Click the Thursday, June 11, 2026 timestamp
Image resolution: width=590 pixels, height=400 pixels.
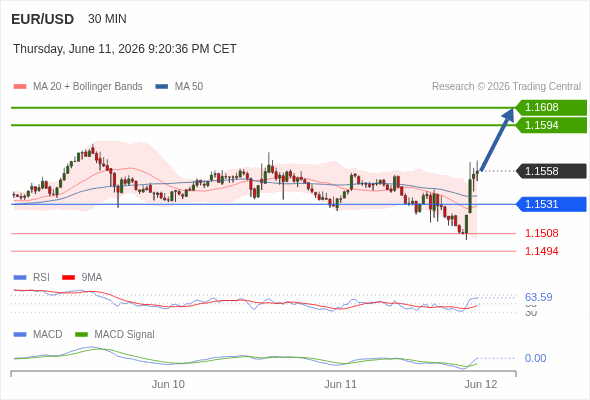click(125, 49)
